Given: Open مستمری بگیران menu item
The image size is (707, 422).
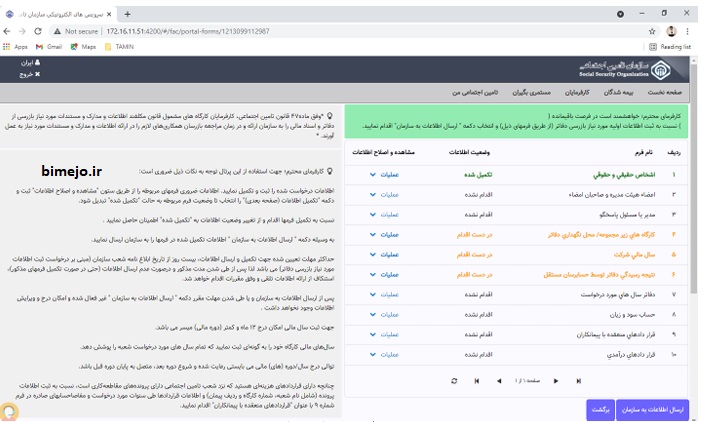Looking at the screenshot, I should (x=531, y=92).
